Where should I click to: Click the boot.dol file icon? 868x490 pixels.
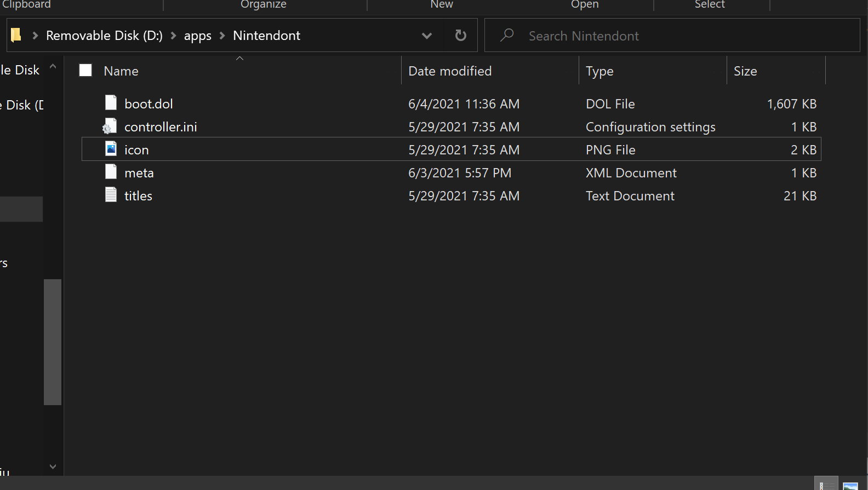click(x=111, y=103)
